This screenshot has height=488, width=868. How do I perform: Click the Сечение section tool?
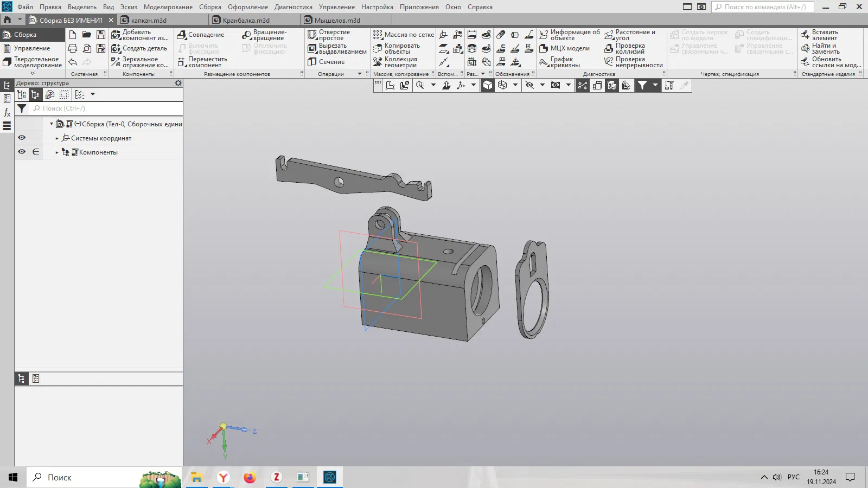(x=326, y=62)
